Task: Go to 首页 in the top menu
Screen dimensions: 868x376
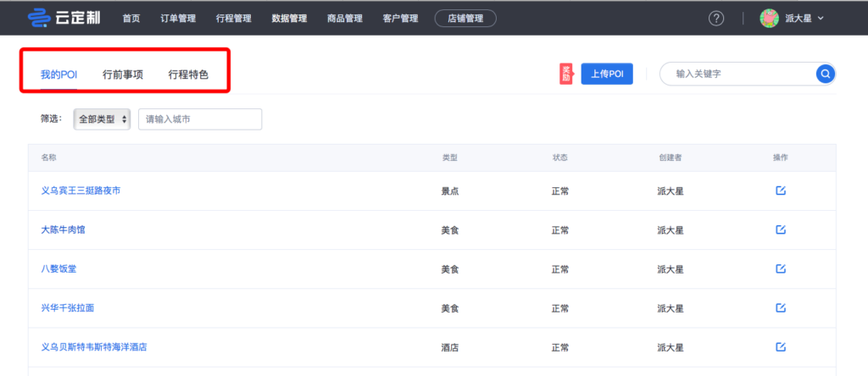Action: pyautogui.click(x=131, y=19)
